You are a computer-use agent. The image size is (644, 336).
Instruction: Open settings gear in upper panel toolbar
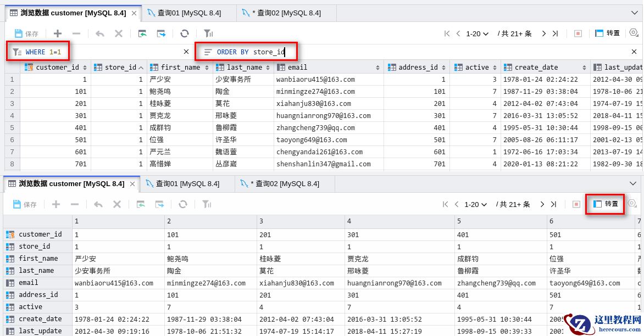(634, 33)
